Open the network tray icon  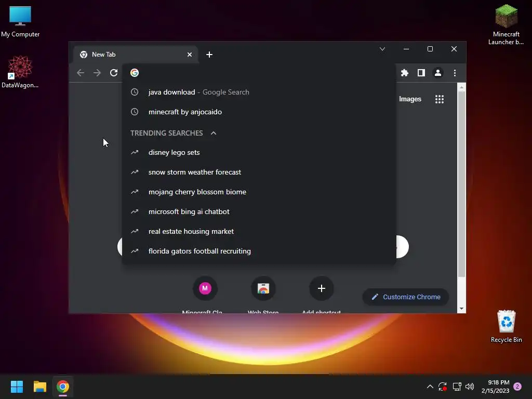tap(457, 387)
